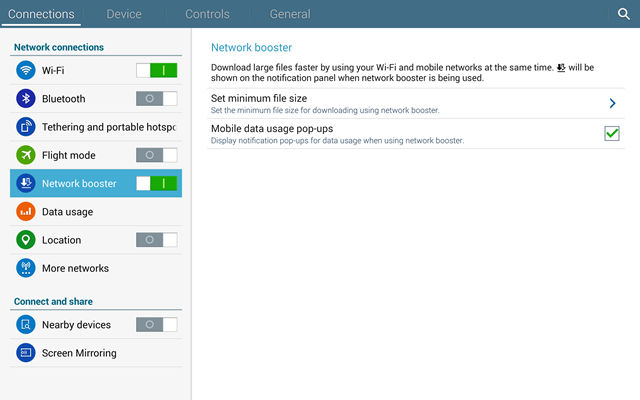The width and height of the screenshot is (640, 400).
Task: Turn off the Wi-Fi switch
Action: pos(157,70)
